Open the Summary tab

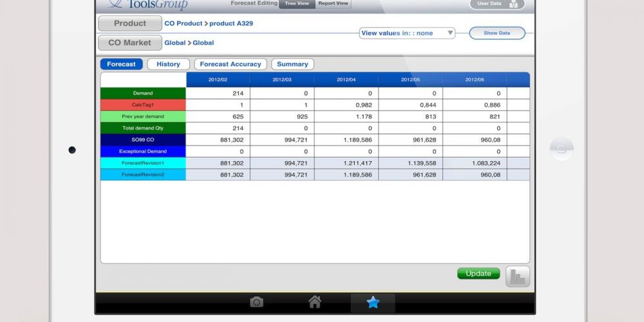pos(292,64)
